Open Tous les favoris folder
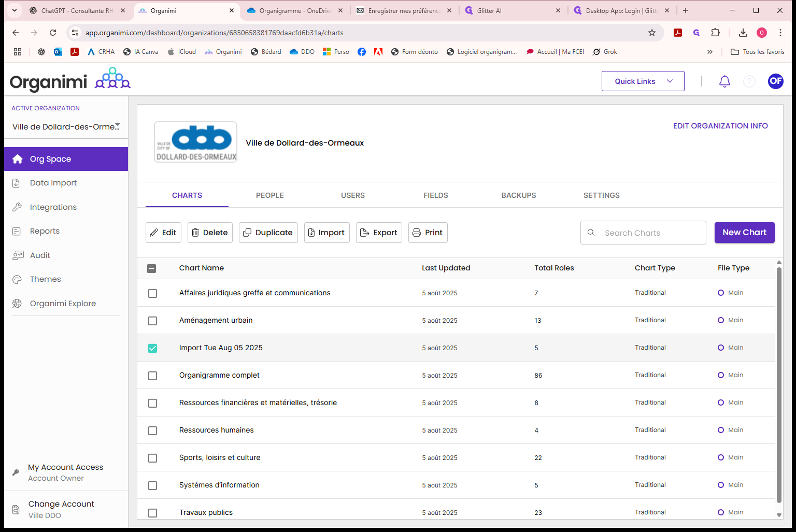This screenshot has width=796, height=532. (x=757, y=52)
